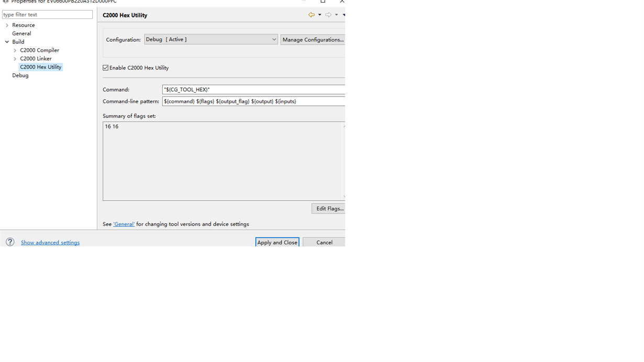Click Show advanced settings link
Image resolution: width=644 pixels, height=362 pixels.
(x=50, y=243)
